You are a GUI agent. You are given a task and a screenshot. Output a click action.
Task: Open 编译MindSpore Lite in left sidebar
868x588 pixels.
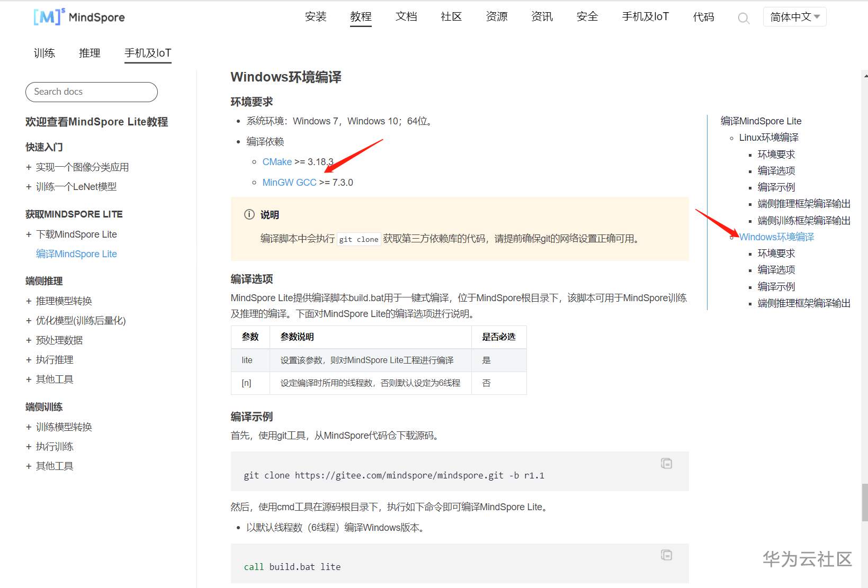pos(76,254)
